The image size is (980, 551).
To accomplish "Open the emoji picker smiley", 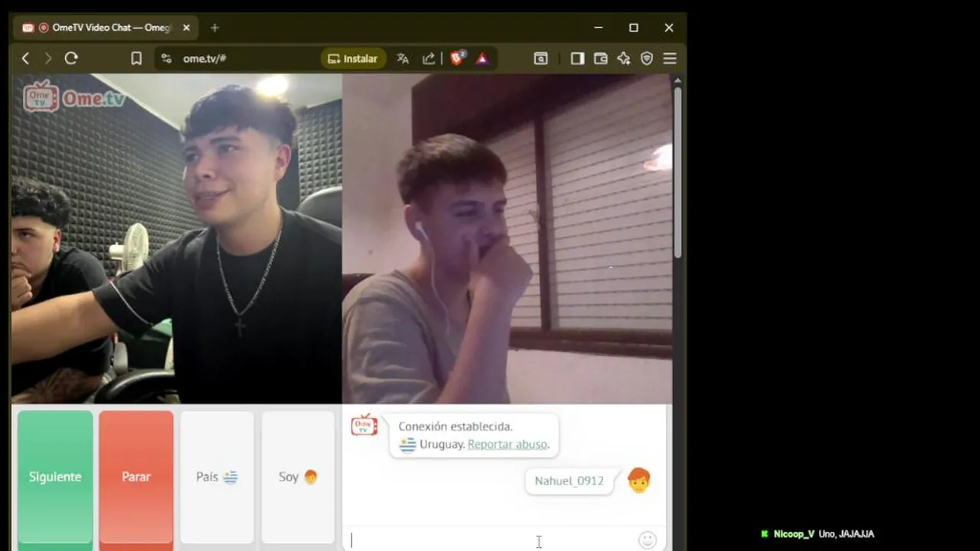I will pos(647,540).
